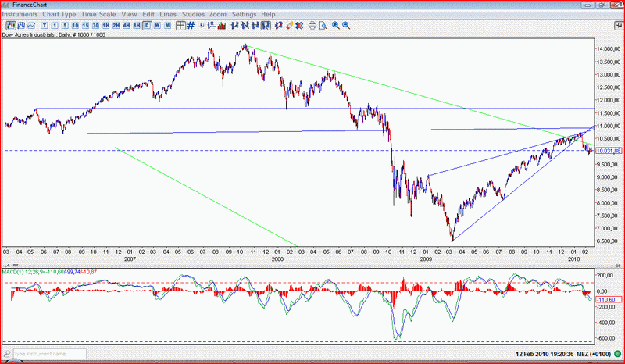The width and height of the screenshot is (625, 364).
Task: Click the 2009 year label on time axis
Action: click(426, 259)
